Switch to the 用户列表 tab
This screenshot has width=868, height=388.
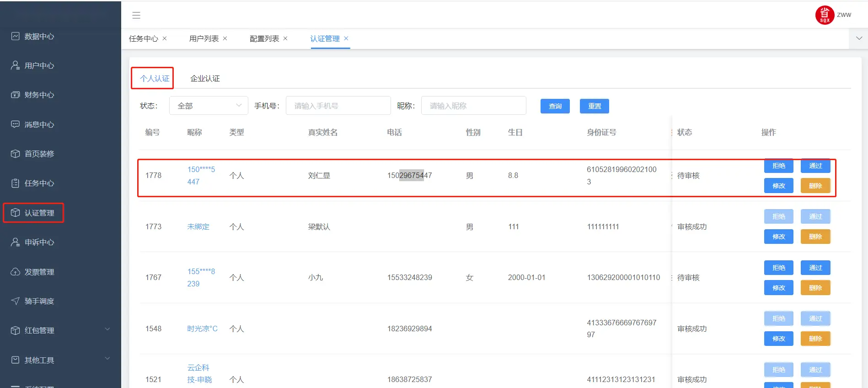coord(204,39)
